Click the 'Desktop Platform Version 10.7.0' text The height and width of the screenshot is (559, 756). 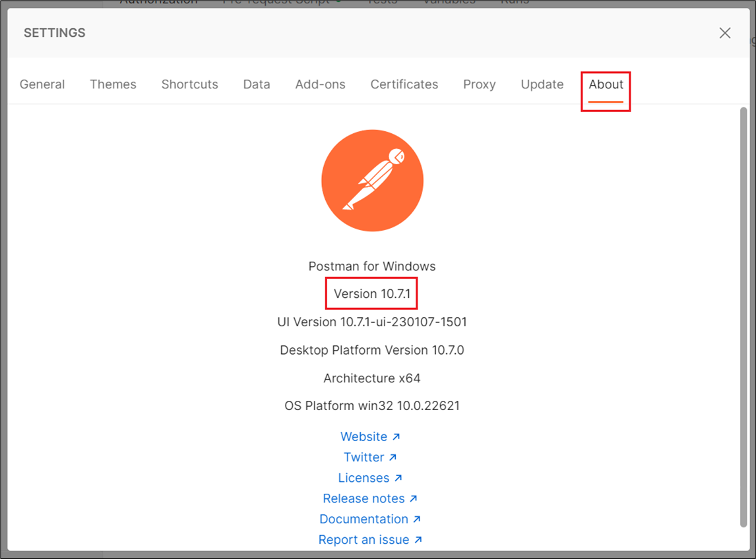[x=371, y=350]
